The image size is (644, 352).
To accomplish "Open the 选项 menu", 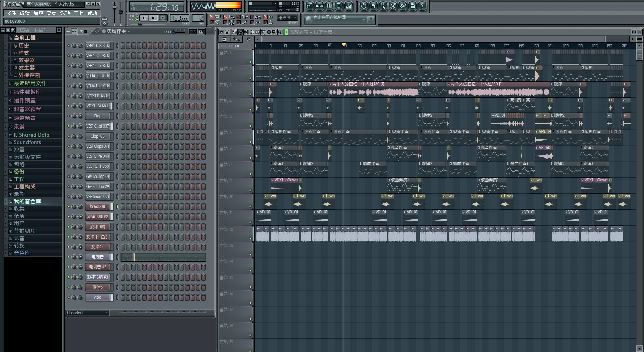I will pos(65,13).
